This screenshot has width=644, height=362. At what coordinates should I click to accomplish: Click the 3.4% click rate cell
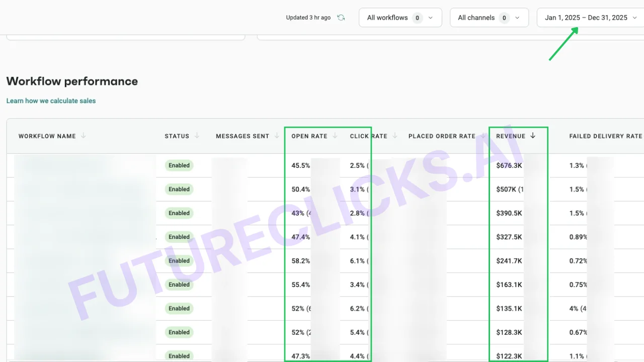[x=359, y=285]
